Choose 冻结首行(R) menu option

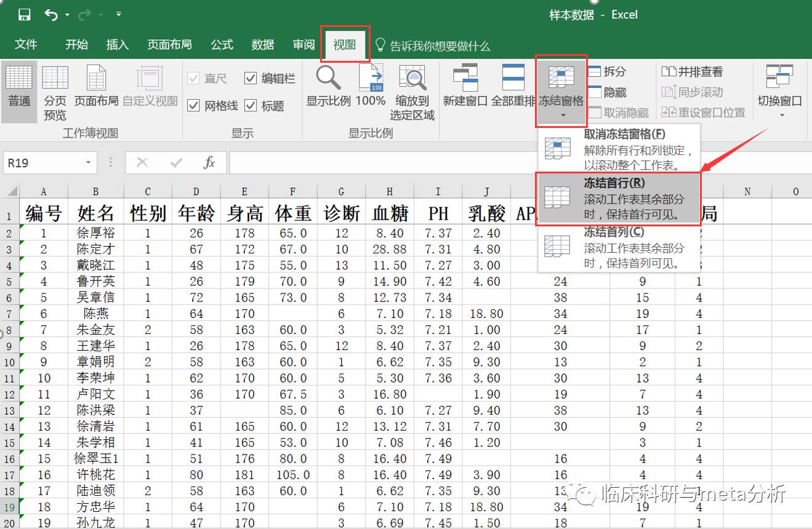coord(619,199)
